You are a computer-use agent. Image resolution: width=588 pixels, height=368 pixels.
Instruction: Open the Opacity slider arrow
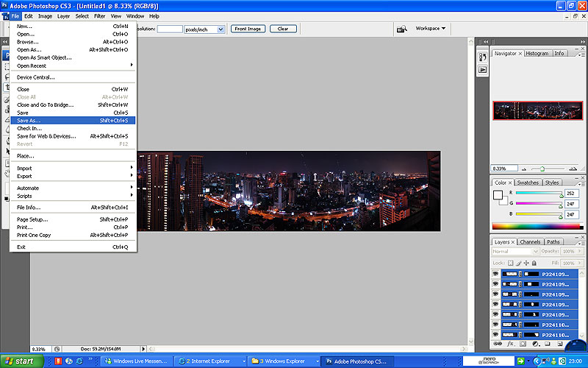point(580,251)
